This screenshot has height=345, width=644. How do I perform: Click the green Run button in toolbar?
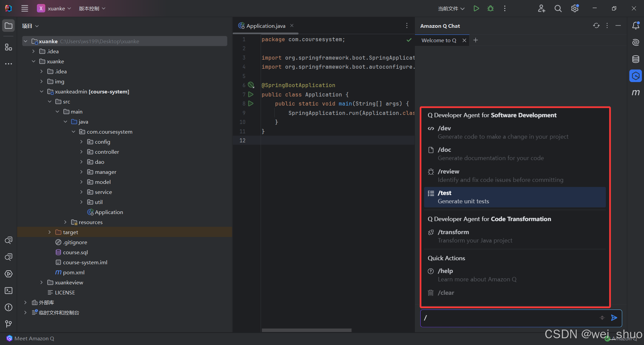click(476, 8)
